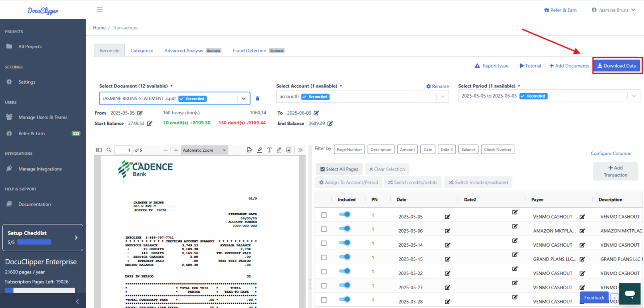Delete document using trash icon
Screen dimensions: 644x308
pyautogui.click(x=258, y=98)
